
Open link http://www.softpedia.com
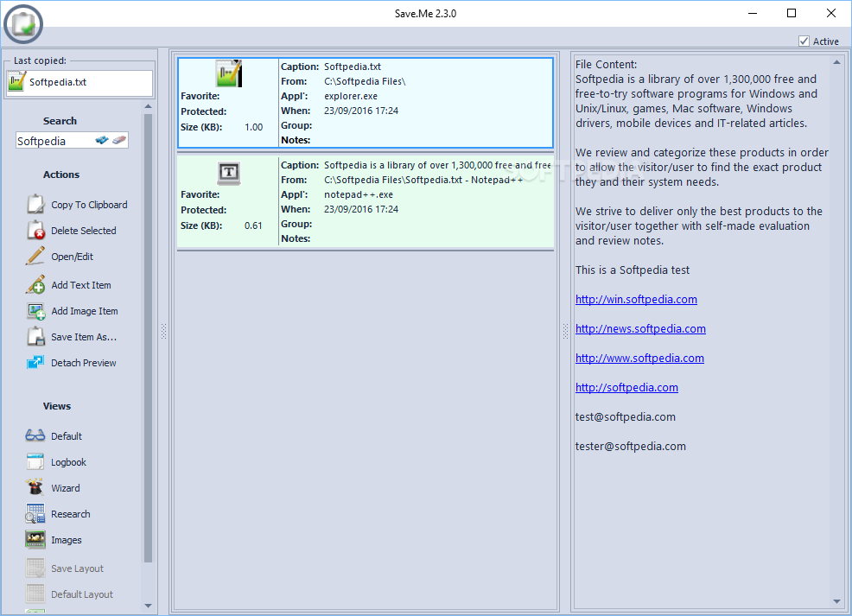pos(639,358)
